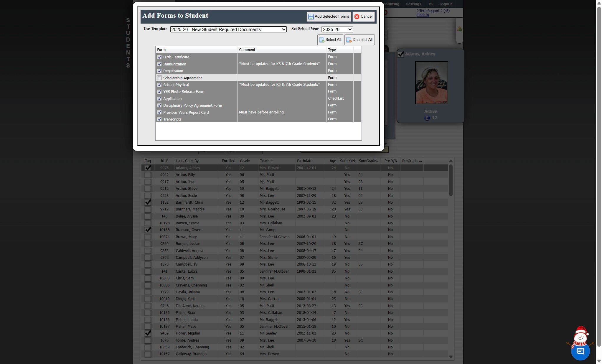
Task: Open the Settings menu item
Action: (413, 4)
